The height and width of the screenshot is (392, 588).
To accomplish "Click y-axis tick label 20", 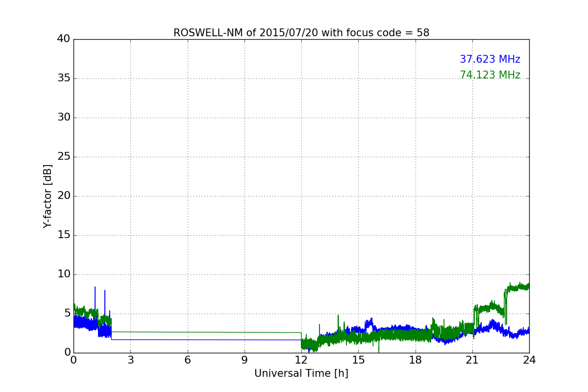I will point(64,196).
